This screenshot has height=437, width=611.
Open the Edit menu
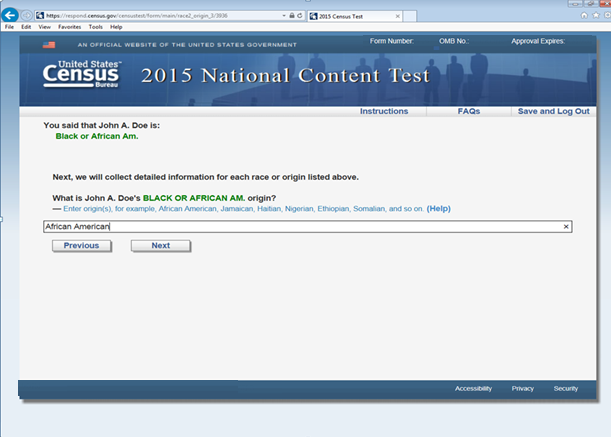[x=26, y=27]
